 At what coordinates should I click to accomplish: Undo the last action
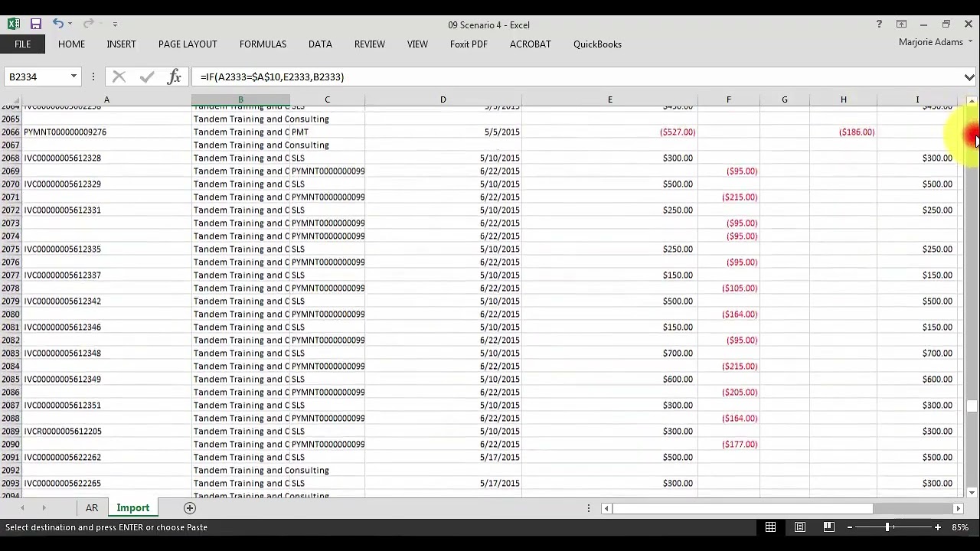[x=57, y=24]
